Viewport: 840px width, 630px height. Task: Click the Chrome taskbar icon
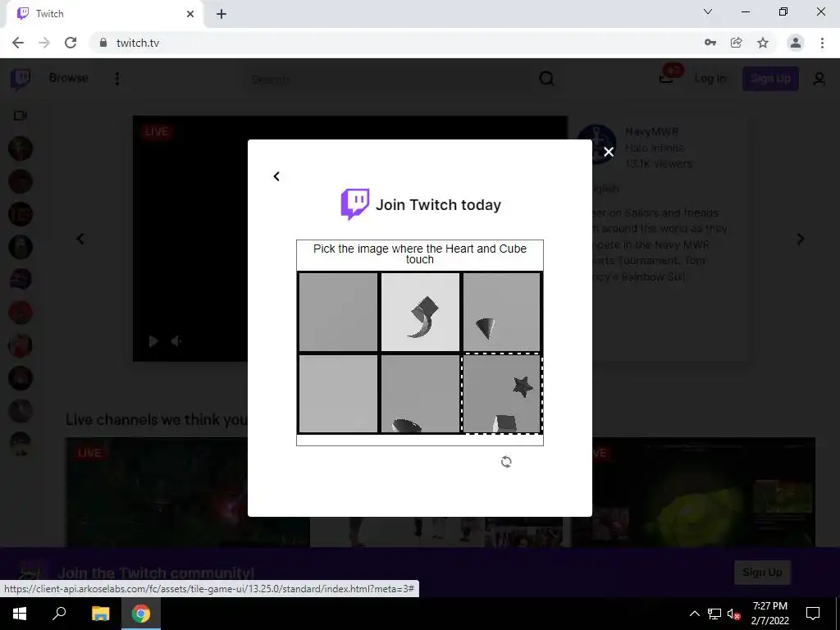[x=141, y=614]
